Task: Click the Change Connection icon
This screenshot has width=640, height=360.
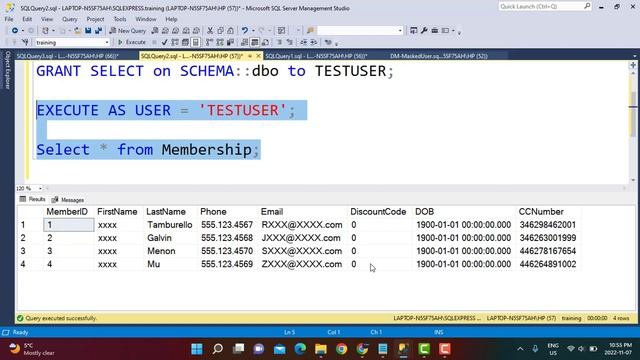Action: [25, 42]
